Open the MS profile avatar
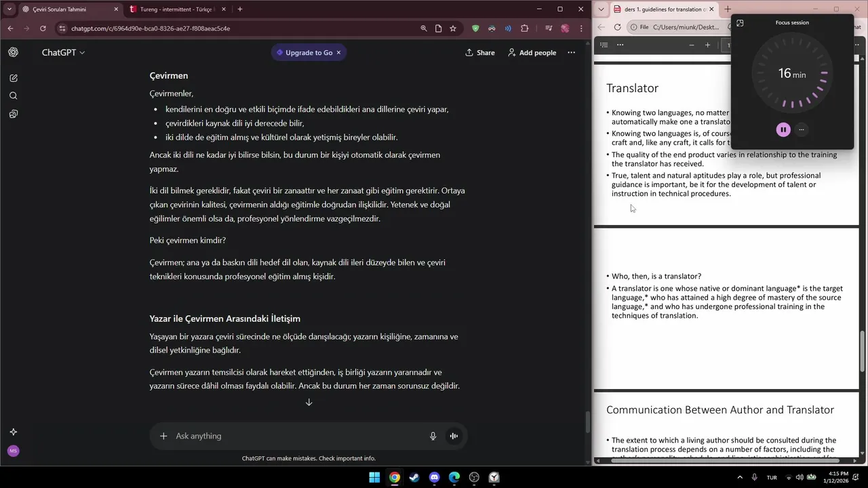The height and width of the screenshot is (488, 868). tap(14, 451)
